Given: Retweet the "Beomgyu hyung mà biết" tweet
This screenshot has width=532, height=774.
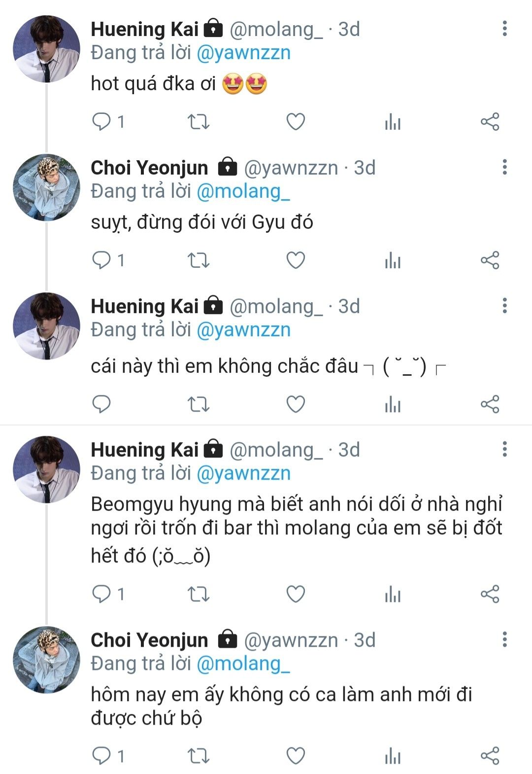Looking at the screenshot, I should [x=199, y=594].
